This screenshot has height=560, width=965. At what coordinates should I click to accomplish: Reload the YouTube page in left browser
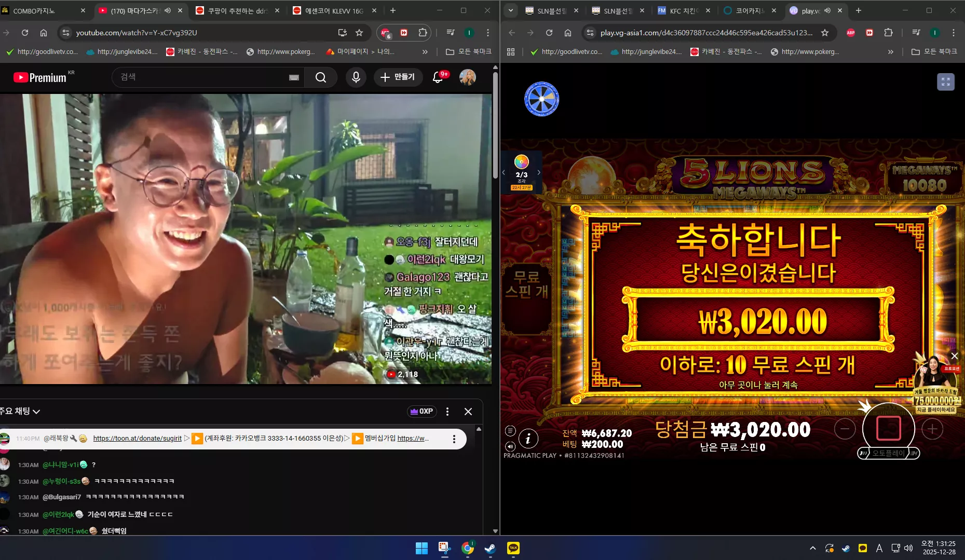coord(25,33)
